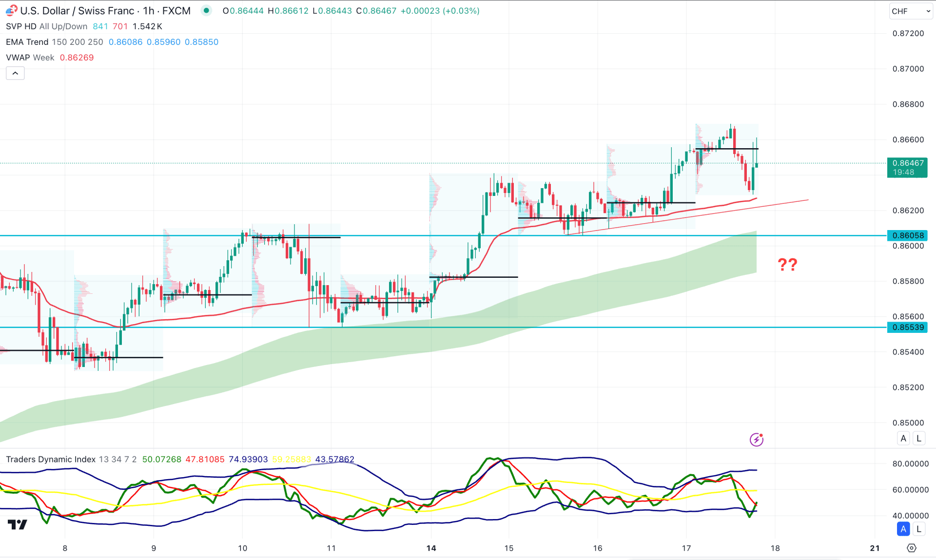Click the TDI value 47.81085
936x560 pixels.
(x=205, y=459)
